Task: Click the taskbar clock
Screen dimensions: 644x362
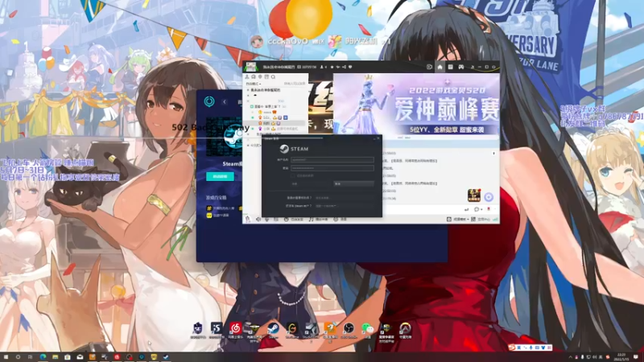Action: 621,356
